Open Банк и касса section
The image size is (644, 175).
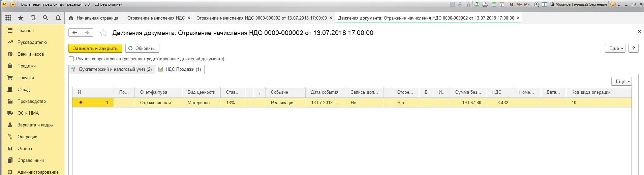click(x=31, y=54)
